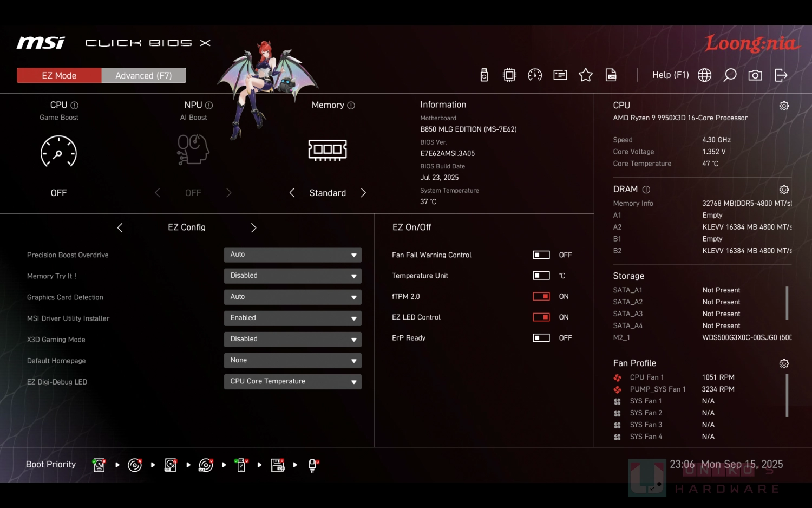The image size is (812, 508).
Task: Click the date Mon Sep 15, 2025
Action: tap(742, 464)
